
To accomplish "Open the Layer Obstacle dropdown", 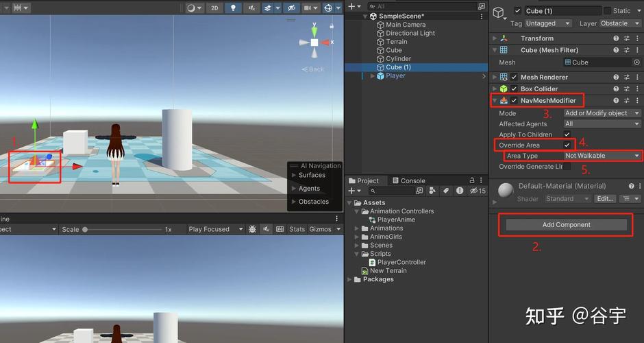I will [620, 23].
